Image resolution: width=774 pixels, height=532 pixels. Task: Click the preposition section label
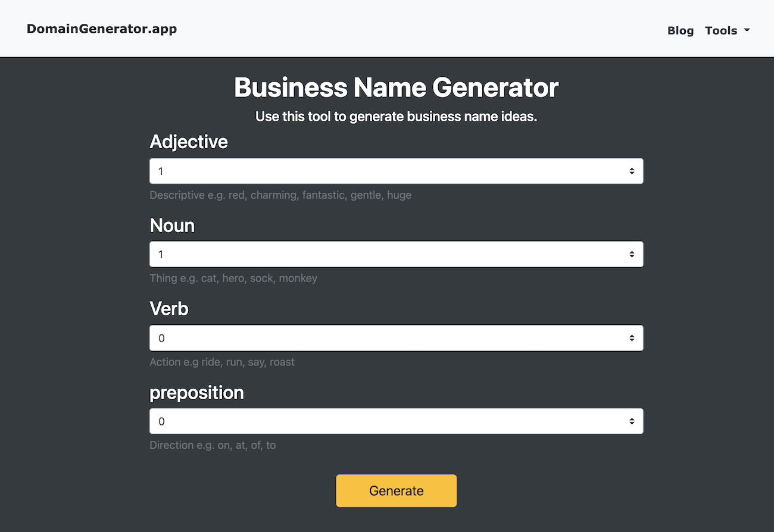196,393
